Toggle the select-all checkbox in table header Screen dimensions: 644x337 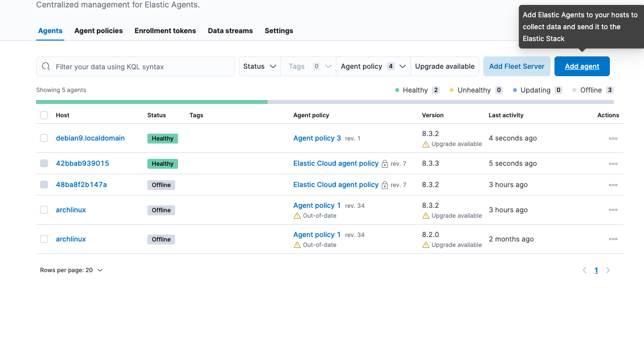[44, 115]
